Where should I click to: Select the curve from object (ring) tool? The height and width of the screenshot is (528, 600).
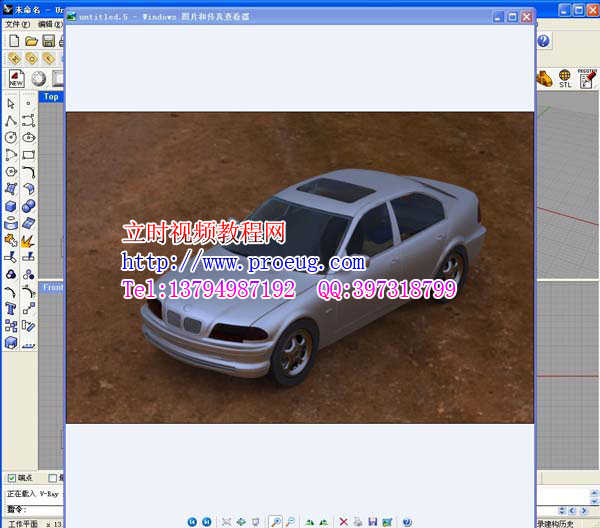point(11,223)
